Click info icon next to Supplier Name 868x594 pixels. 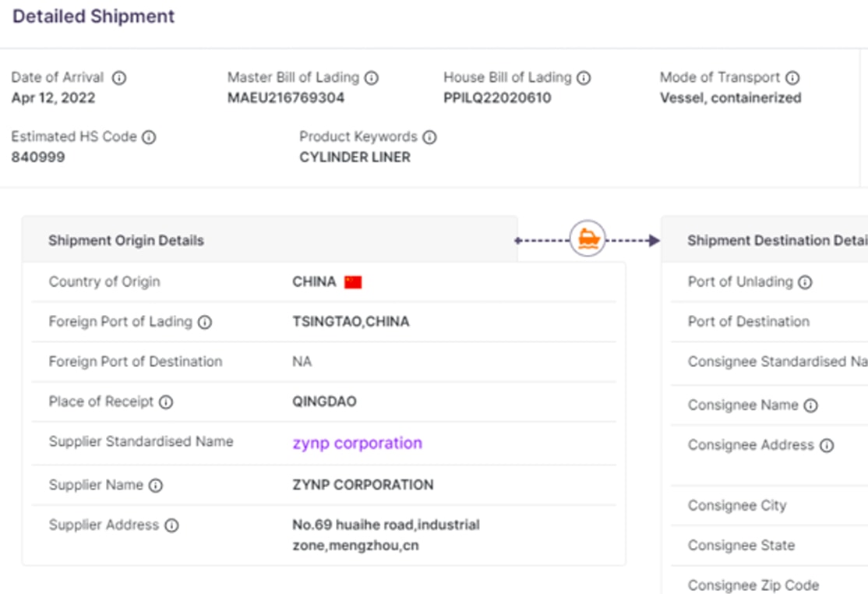(x=156, y=486)
